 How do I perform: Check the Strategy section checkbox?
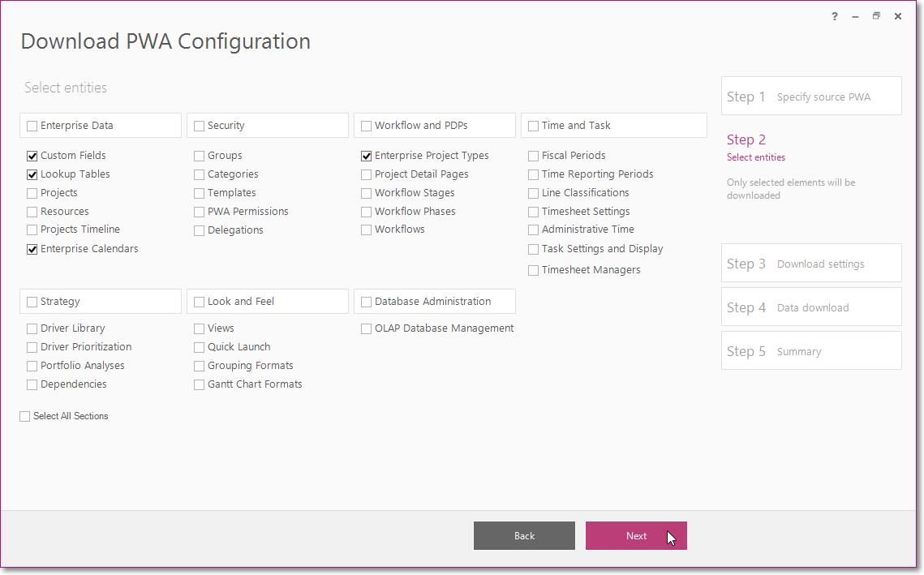tap(32, 302)
